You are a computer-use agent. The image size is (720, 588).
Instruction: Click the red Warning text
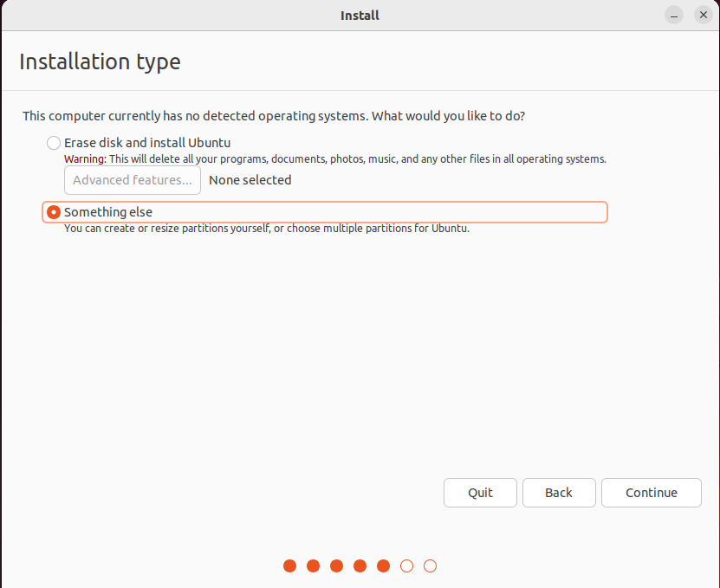click(x=85, y=158)
